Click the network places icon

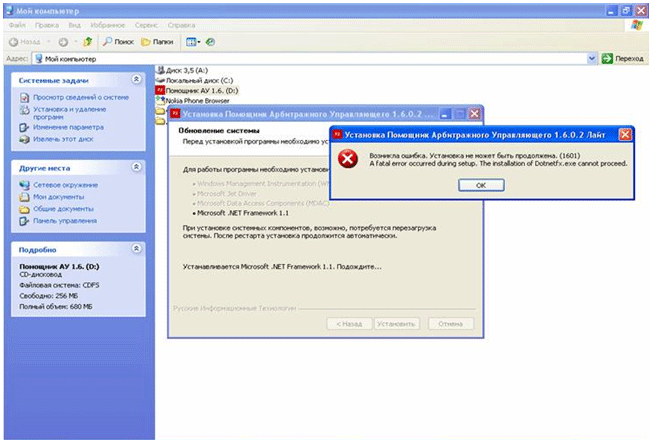point(25,185)
